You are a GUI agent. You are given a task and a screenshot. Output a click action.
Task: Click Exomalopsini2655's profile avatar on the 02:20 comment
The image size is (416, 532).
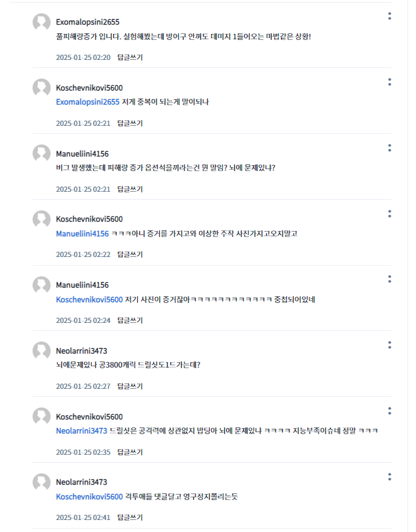tap(41, 22)
